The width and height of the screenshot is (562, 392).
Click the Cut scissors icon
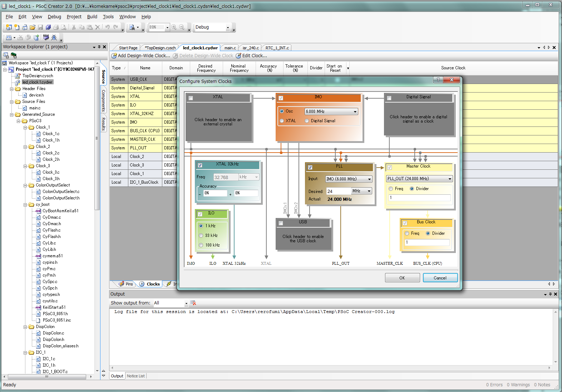tap(74, 27)
